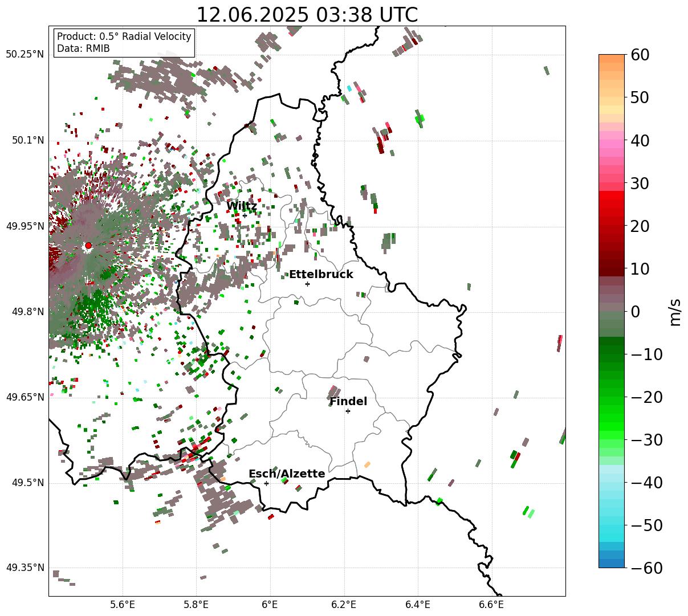Click the 49.95°N latitude label
Image resolution: width=688 pixels, height=616 pixels.
click(x=25, y=226)
